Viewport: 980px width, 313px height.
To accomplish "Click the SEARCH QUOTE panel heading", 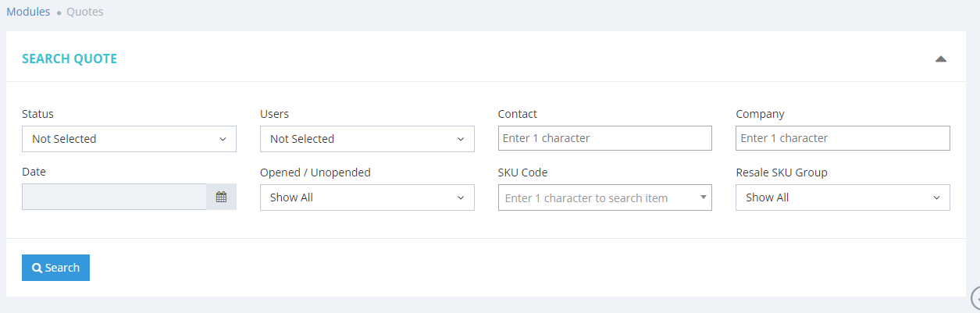I will pyautogui.click(x=69, y=59).
